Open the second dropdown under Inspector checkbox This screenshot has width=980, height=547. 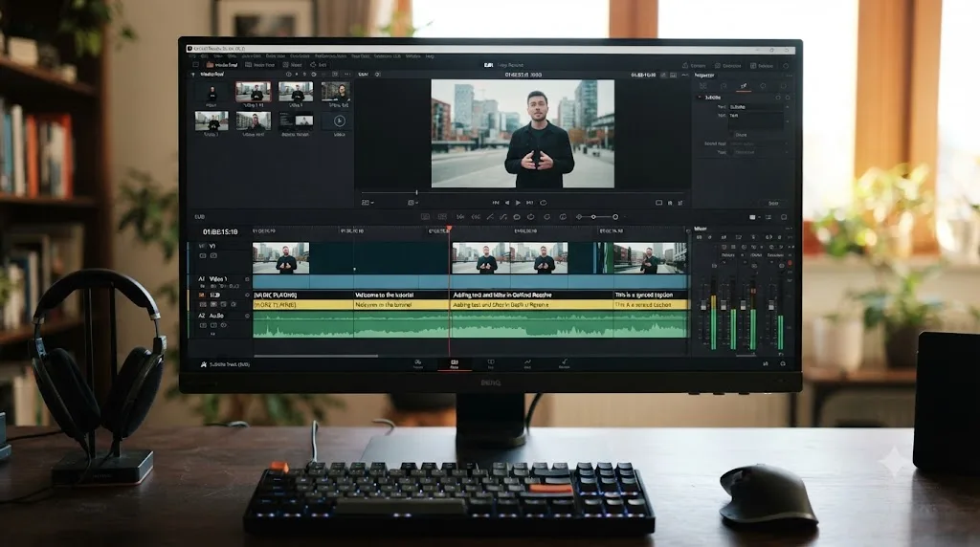point(758,152)
